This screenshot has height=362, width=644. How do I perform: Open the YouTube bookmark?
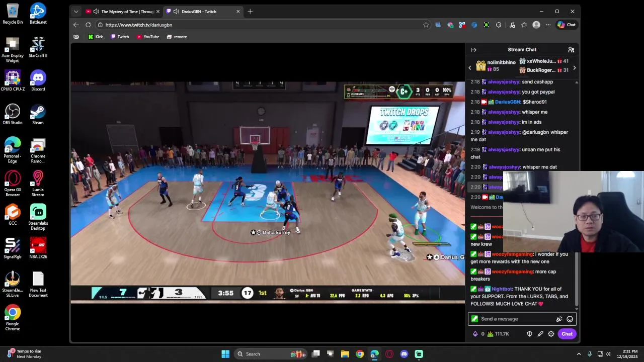pos(148,37)
